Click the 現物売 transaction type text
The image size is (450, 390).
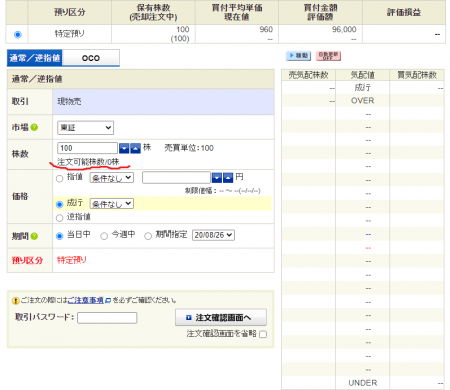point(69,101)
